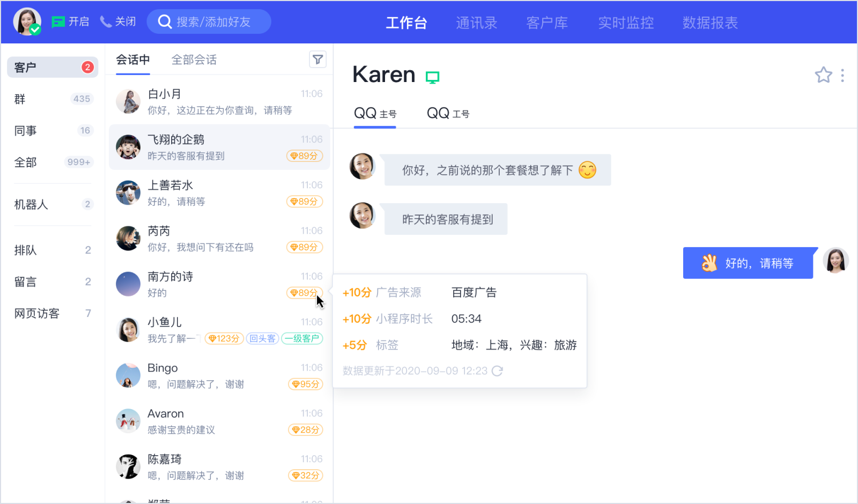This screenshot has width=858, height=504.
Task: Switch to the QQ 工号 tab
Action: point(448,114)
